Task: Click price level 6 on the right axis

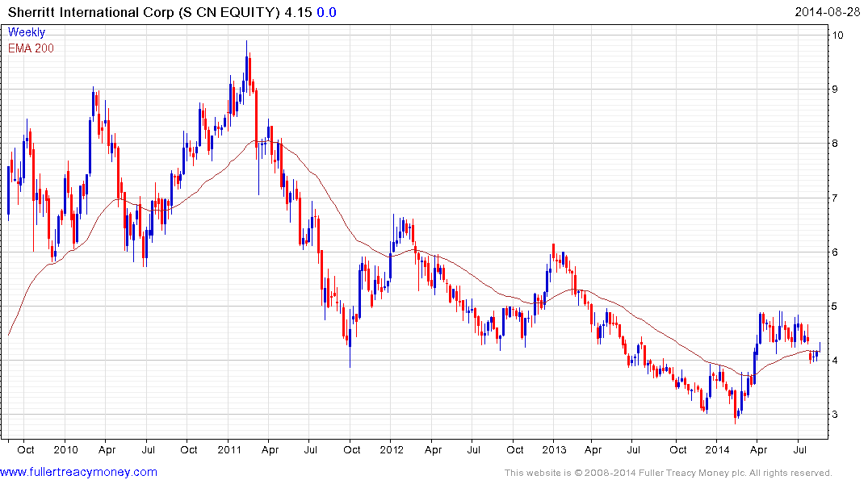Action: coord(836,252)
